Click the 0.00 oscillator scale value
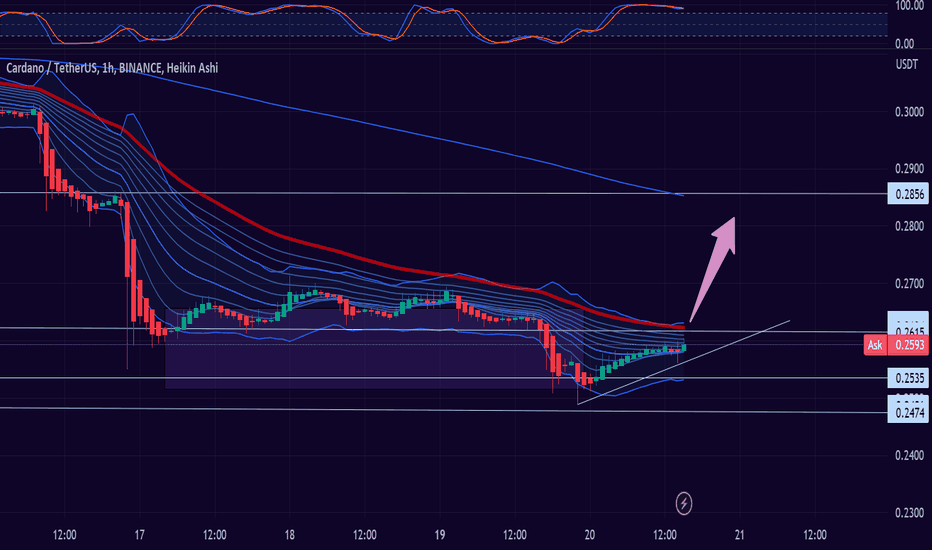Viewport: 932px width, 550px height. (x=905, y=44)
